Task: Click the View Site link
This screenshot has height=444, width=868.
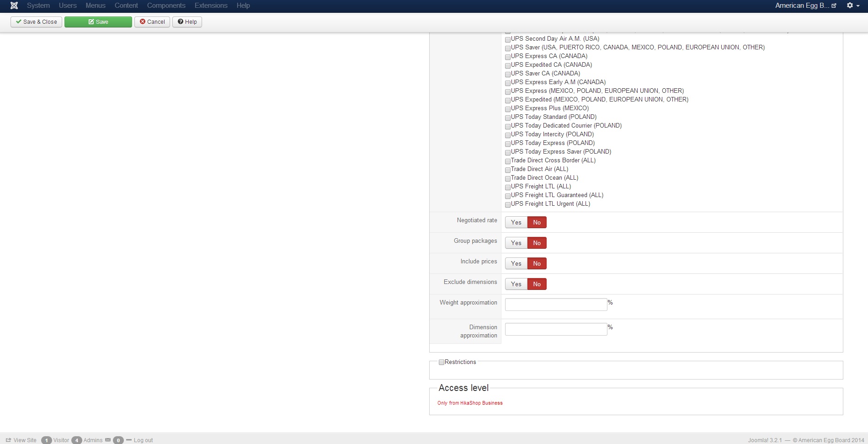Action: 21,440
